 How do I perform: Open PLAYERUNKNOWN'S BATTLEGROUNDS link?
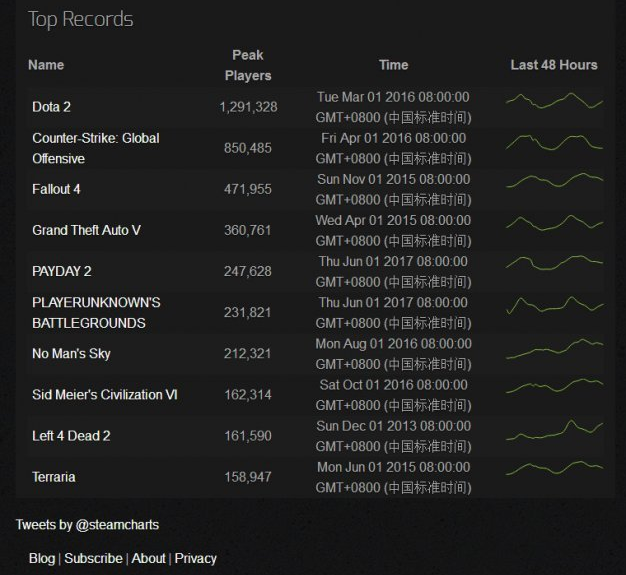96,313
